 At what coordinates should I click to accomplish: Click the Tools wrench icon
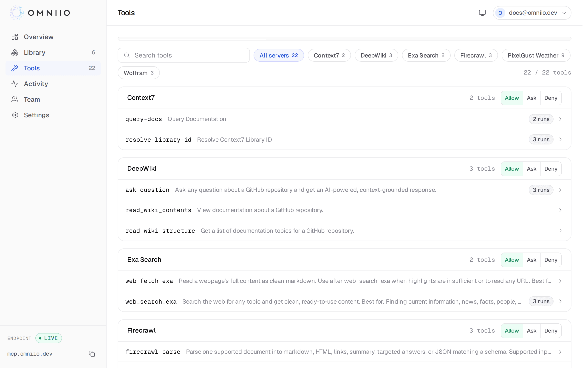[x=15, y=68]
